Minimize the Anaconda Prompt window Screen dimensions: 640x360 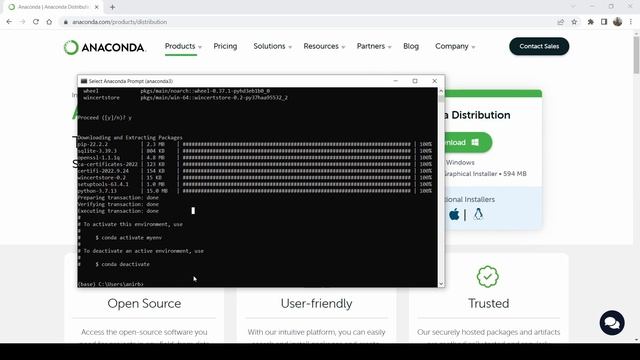click(x=396, y=81)
